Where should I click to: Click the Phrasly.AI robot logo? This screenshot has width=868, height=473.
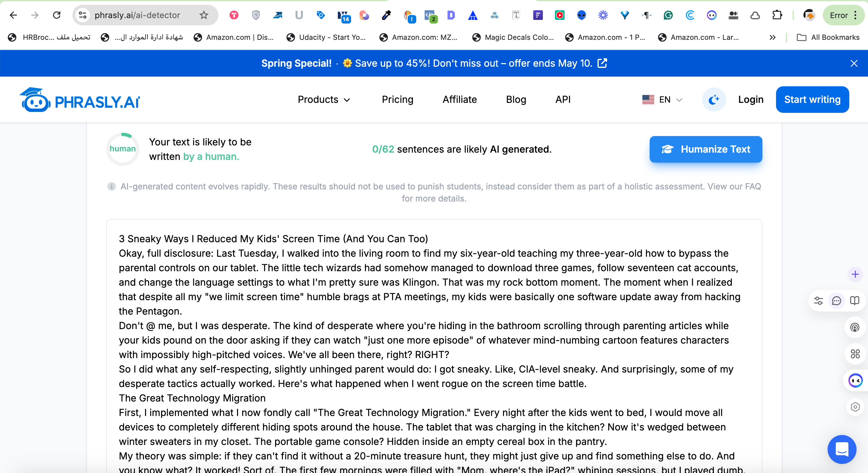[x=80, y=100]
